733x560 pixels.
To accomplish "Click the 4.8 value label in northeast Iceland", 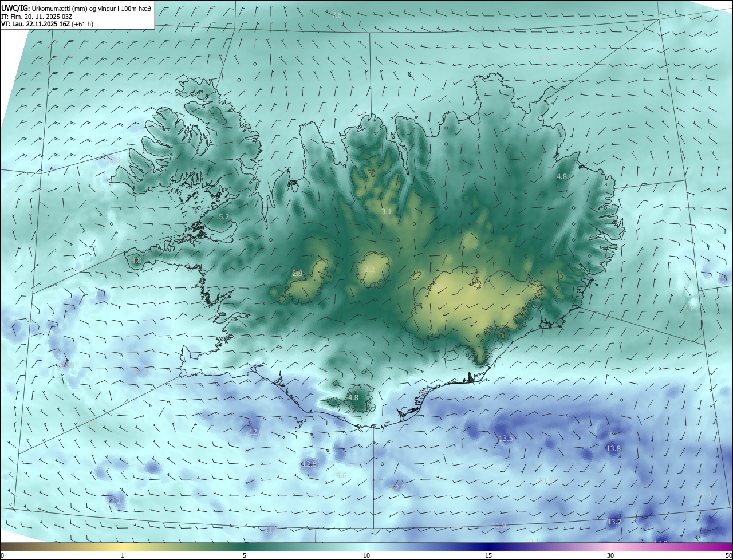I will pos(562,177).
